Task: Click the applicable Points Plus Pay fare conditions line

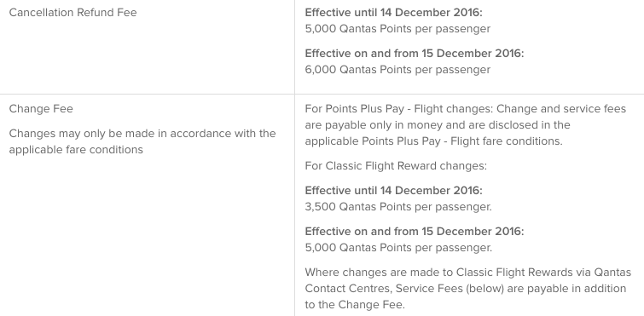Action: tap(433, 141)
